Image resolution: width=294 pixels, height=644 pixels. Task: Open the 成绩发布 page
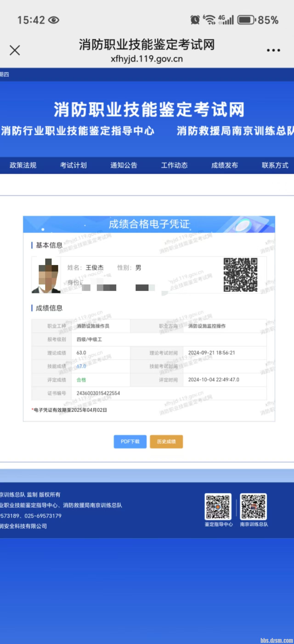point(225,165)
